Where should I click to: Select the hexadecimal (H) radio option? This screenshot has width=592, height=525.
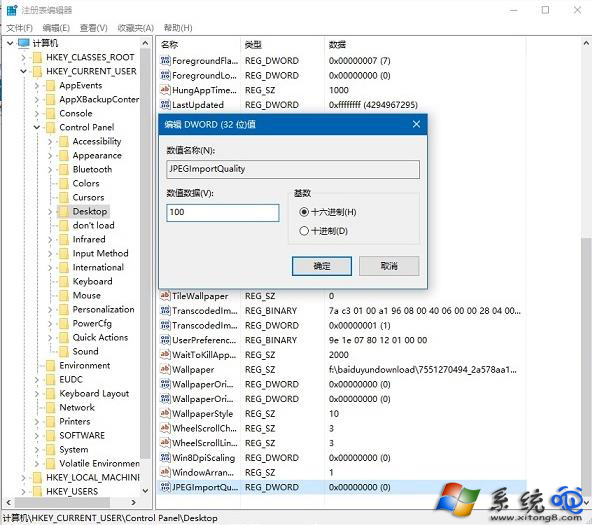click(304, 212)
